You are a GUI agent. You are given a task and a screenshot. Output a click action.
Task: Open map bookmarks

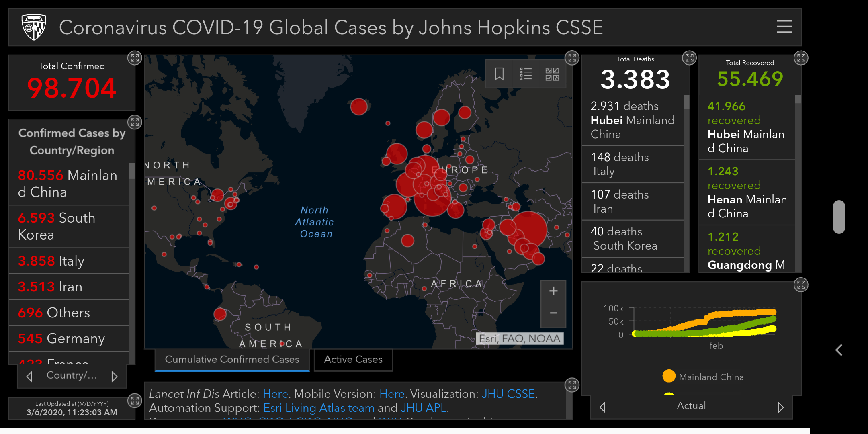tap(499, 74)
